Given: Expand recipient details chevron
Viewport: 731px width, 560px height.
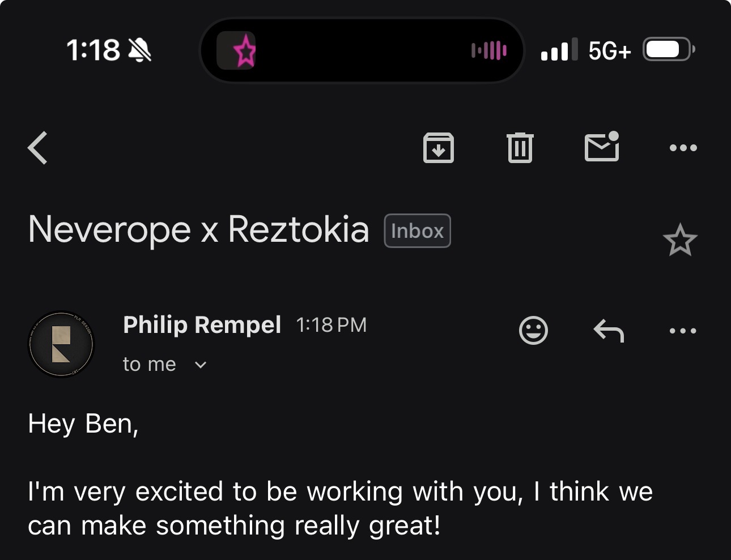Looking at the screenshot, I should 201,365.
